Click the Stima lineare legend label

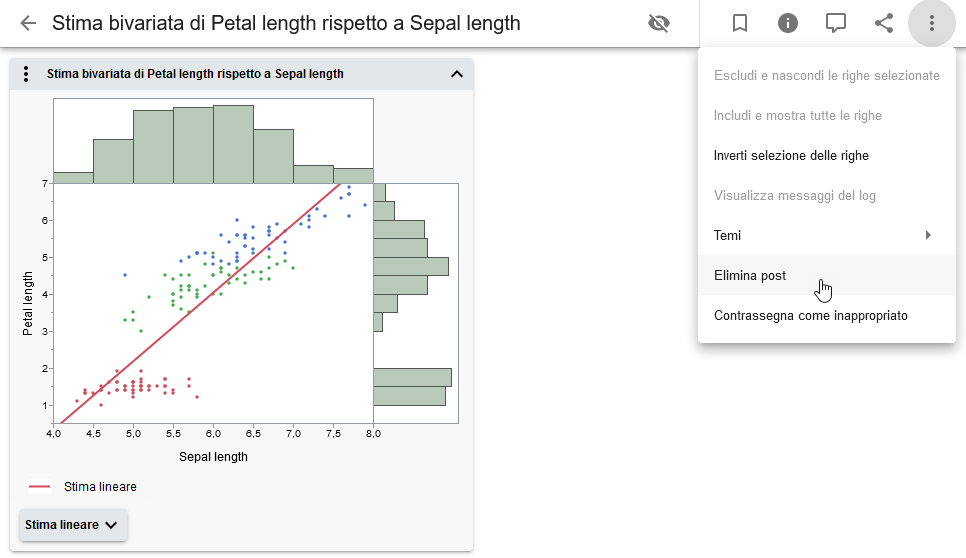[x=100, y=487]
